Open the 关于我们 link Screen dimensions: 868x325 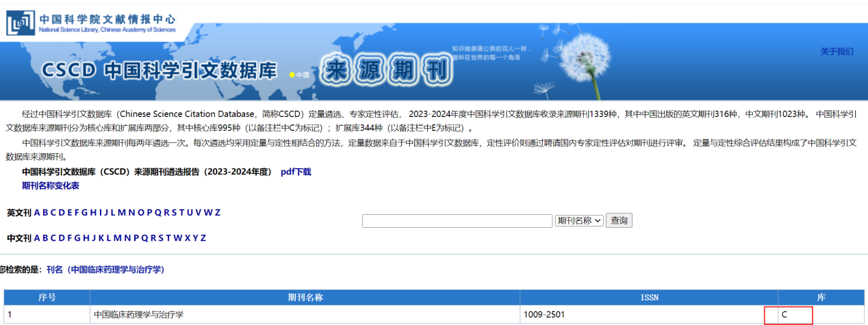coord(837,51)
